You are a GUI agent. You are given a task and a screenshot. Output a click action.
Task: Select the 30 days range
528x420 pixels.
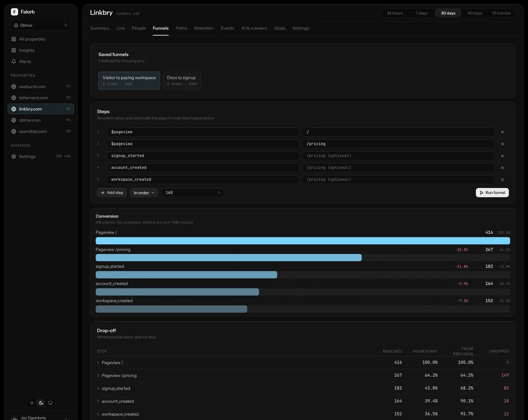[448, 13]
